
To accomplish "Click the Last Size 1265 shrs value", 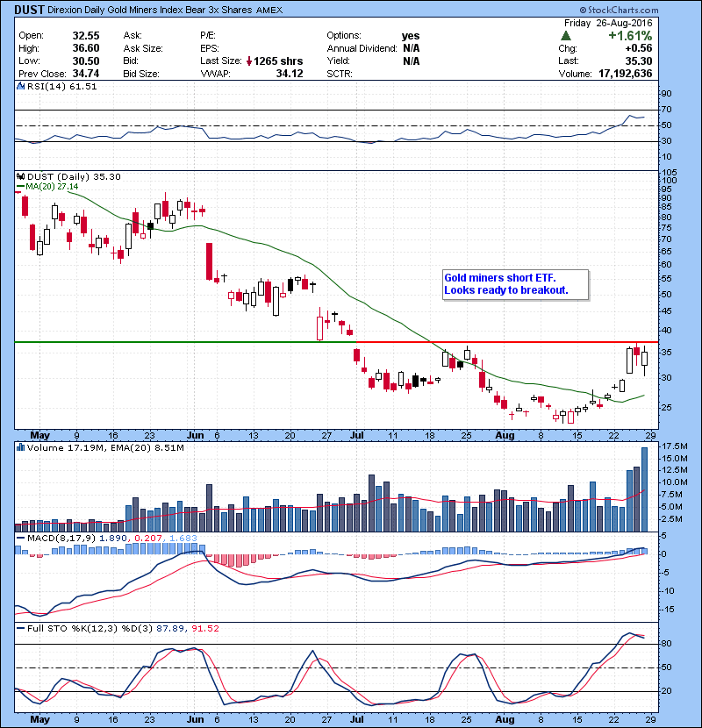I will point(278,61).
